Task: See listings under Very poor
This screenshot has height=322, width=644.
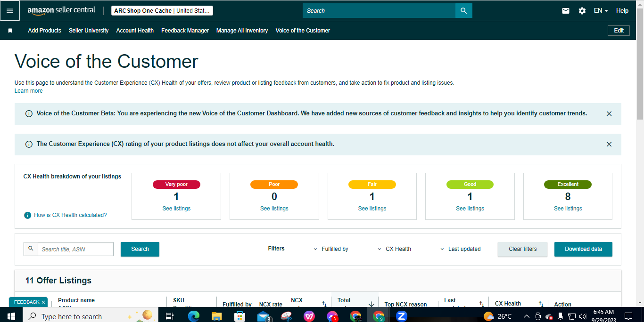Action: 176,209
